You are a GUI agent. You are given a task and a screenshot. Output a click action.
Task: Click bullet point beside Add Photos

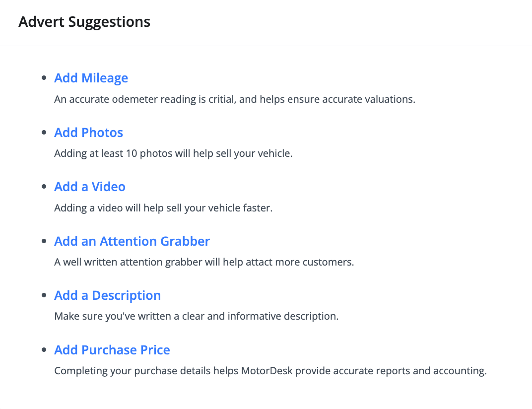tap(44, 133)
